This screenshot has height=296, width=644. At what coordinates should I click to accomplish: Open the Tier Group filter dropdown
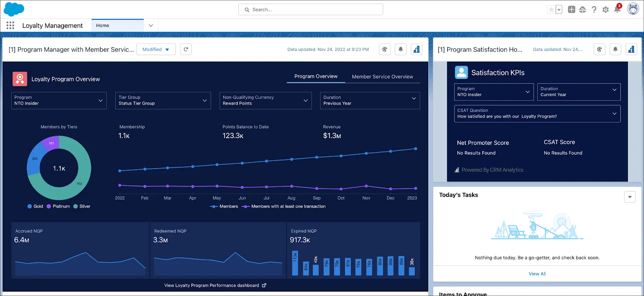point(163,100)
